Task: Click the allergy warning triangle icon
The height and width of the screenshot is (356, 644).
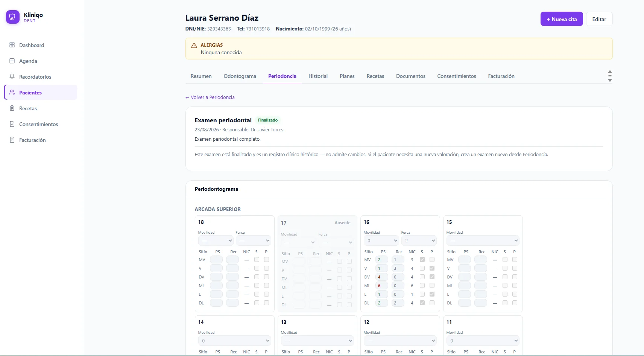Action: (x=194, y=46)
